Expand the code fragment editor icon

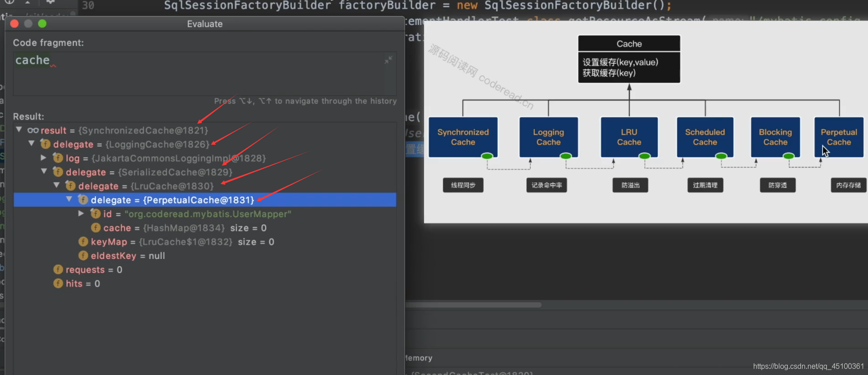pos(388,60)
